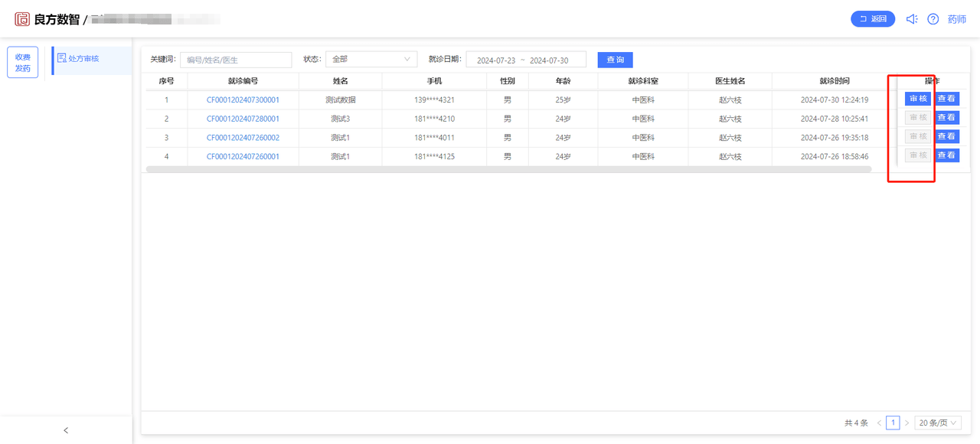Focus the 关键词 search input field

coord(236,60)
